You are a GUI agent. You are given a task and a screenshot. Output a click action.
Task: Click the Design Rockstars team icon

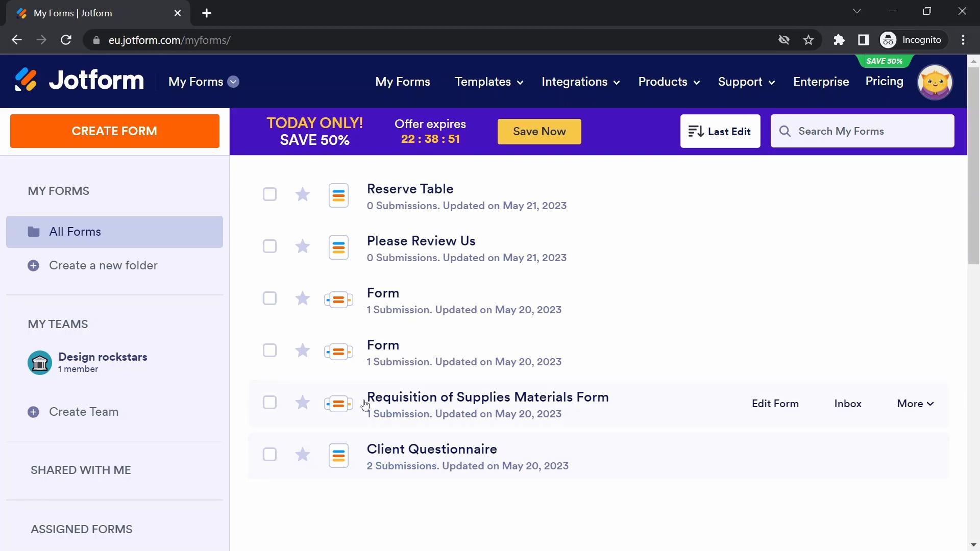[39, 363]
